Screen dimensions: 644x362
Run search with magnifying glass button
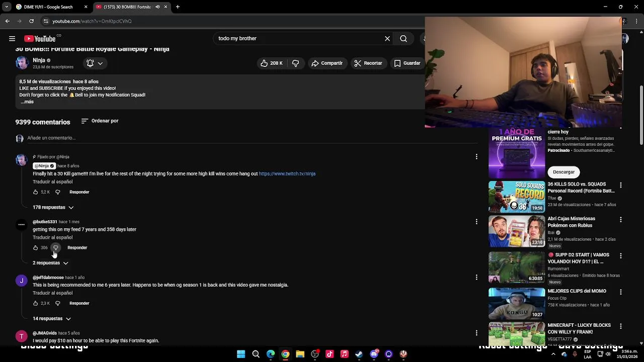pyautogui.click(x=404, y=39)
